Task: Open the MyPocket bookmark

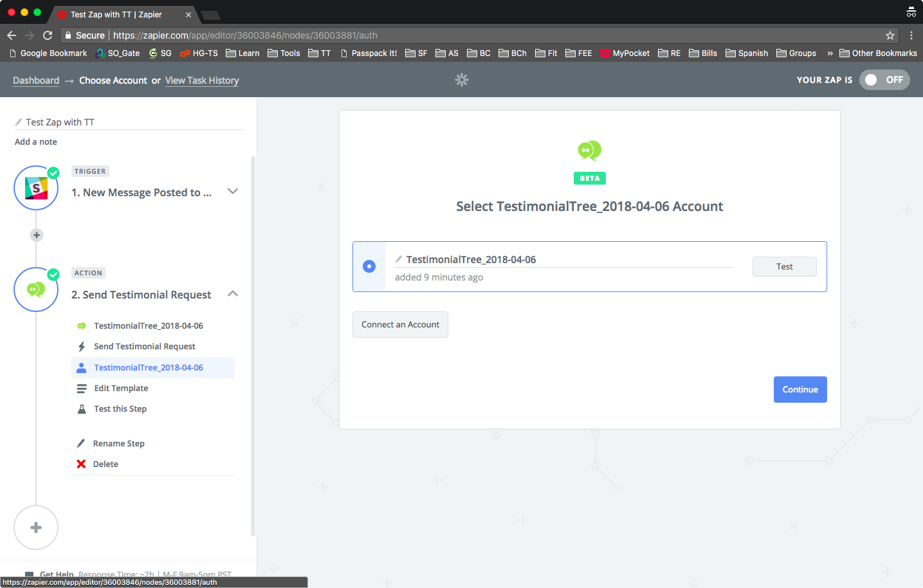Action: tap(625, 53)
